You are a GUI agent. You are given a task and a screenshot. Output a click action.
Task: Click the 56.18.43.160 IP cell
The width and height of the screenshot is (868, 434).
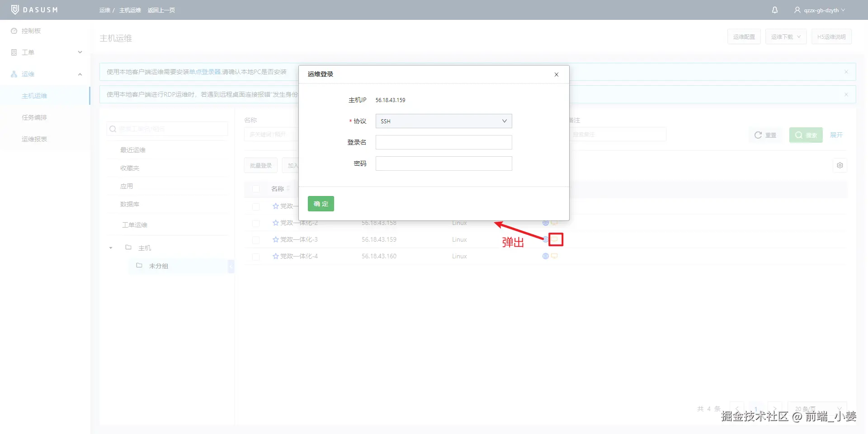tap(379, 256)
